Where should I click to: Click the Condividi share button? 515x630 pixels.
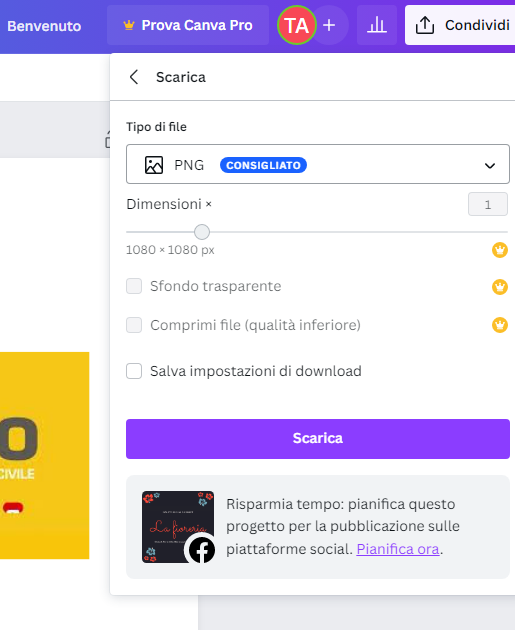[460, 25]
